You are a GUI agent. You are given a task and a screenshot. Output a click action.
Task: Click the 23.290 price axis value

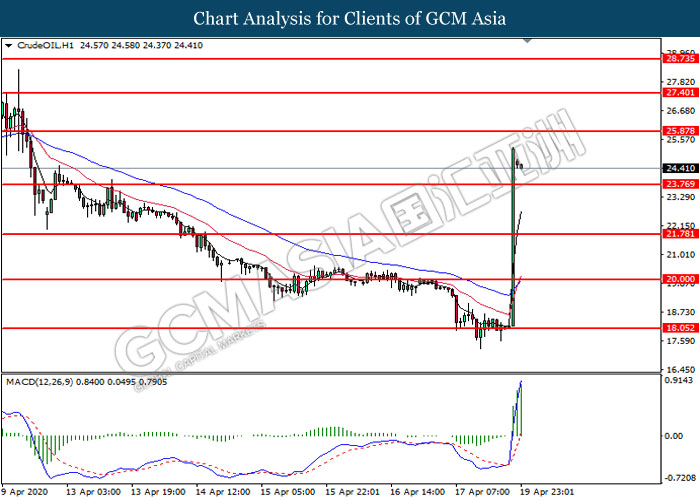click(680, 197)
